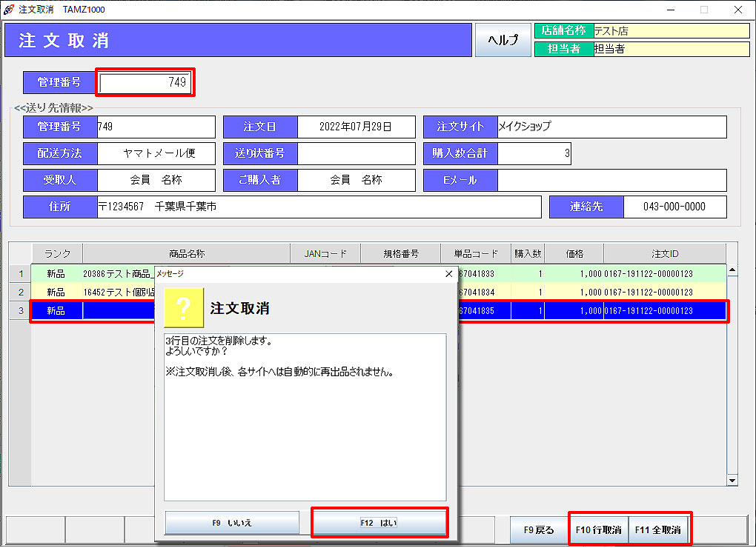756x548 pixels.
Task: Click the F12 はい confirmation button
Action: (379, 523)
